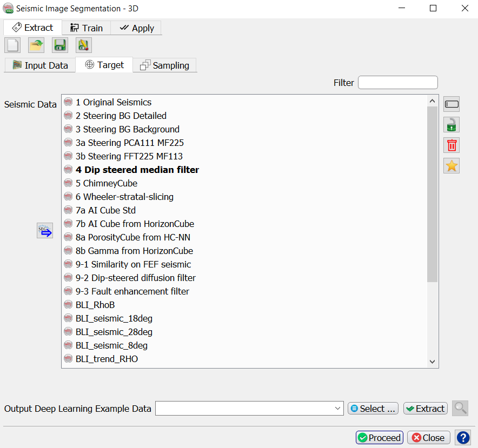Toggle the green padlock read-only icon
478x448 pixels.
click(452, 124)
